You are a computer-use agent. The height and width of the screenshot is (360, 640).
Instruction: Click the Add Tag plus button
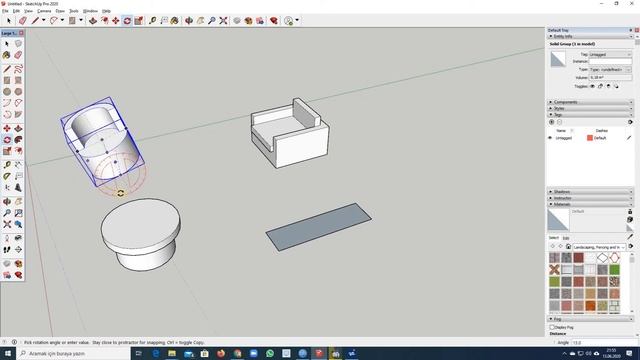pos(552,122)
